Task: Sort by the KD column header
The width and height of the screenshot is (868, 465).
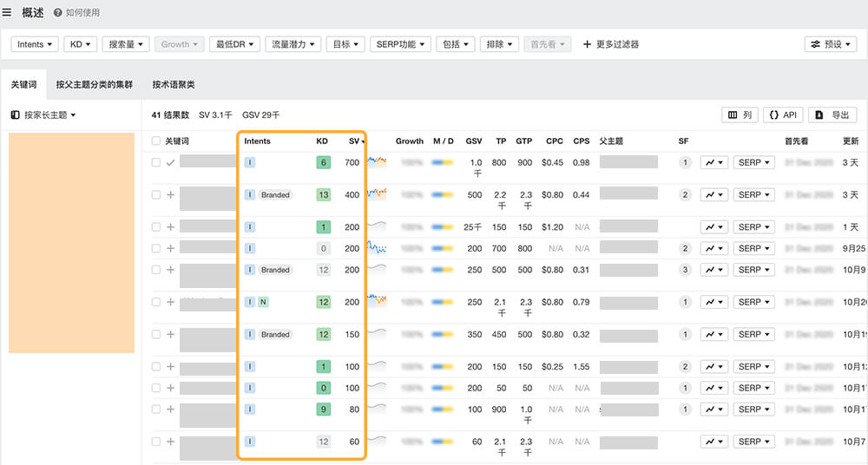Action: tap(322, 141)
